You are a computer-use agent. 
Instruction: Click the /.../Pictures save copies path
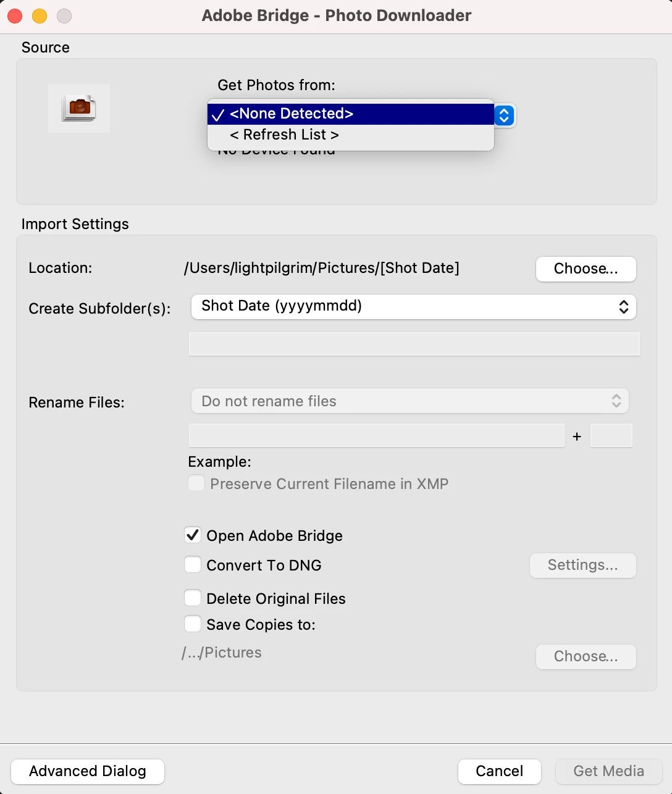(x=222, y=653)
